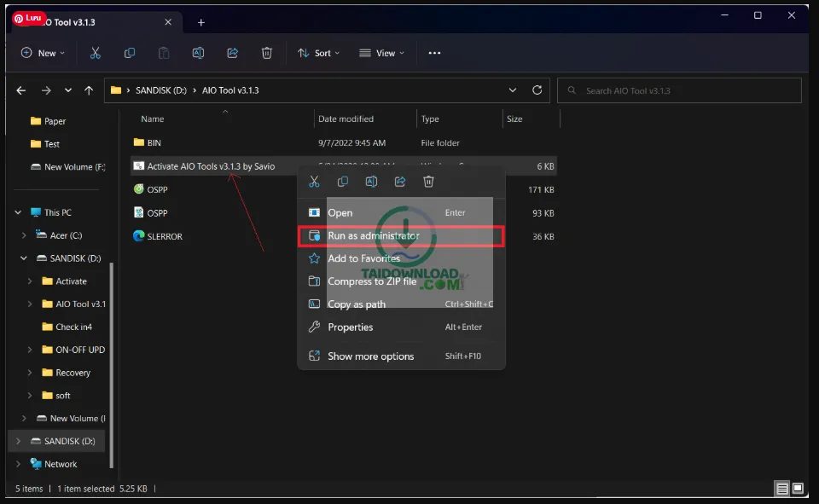Switch to large thumbnails view in status bar
The image size is (819, 504).
pos(799,489)
